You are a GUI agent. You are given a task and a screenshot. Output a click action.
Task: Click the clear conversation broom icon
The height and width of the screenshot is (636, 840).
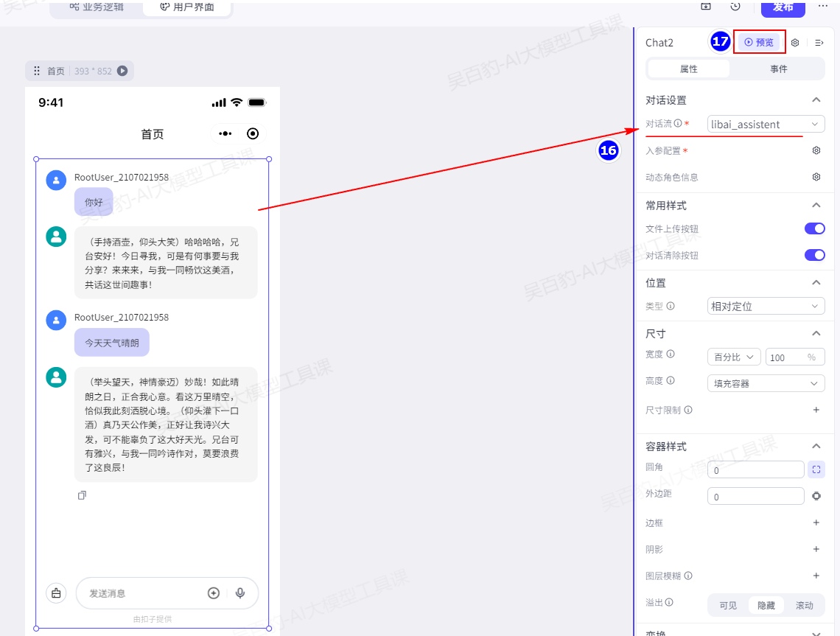56,593
